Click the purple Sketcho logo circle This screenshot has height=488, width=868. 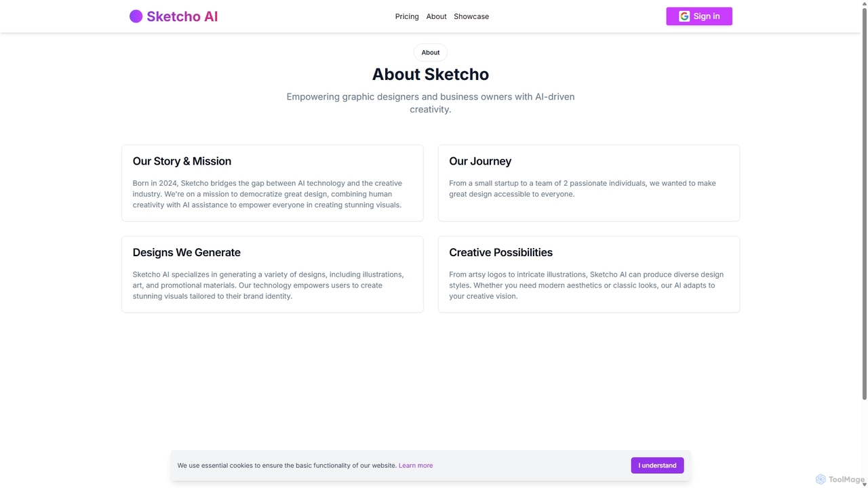click(x=136, y=16)
